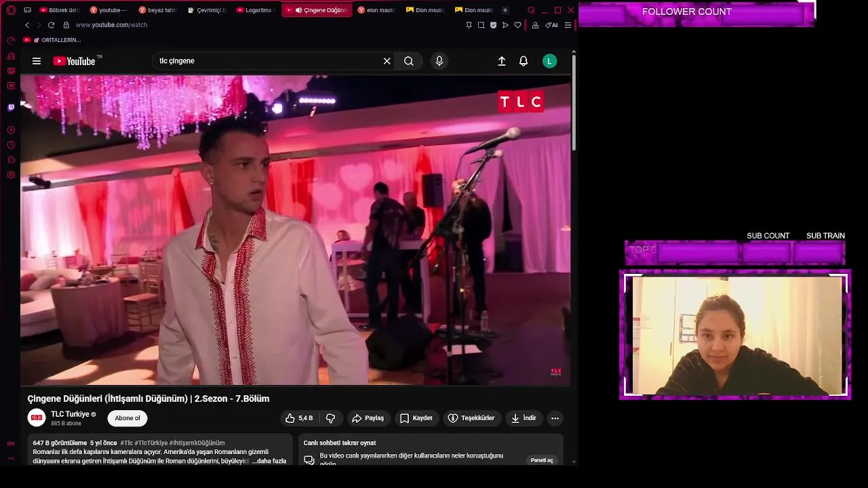This screenshot has width=868, height=488.
Task: Search tabs with the red magnifier icon
Action: coord(531,10)
